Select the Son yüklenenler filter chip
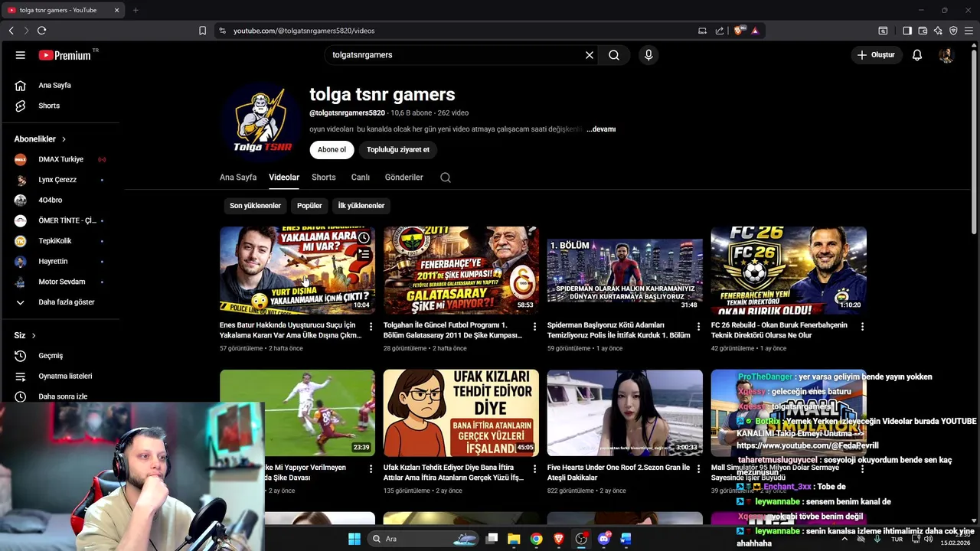This screenshot has width=980, height=551. [255, 206]
